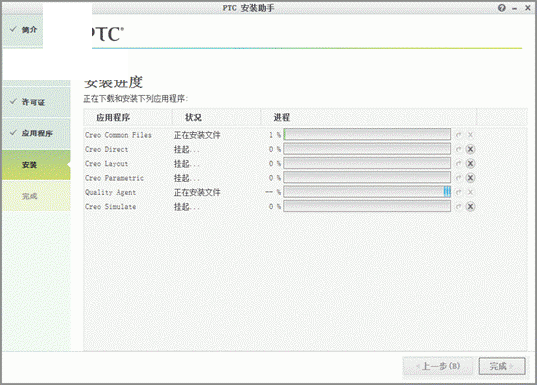Viewport: 537px width, 385px height.
Task: Go to the 许可证 step in sidebar
Action: (36, 102)
